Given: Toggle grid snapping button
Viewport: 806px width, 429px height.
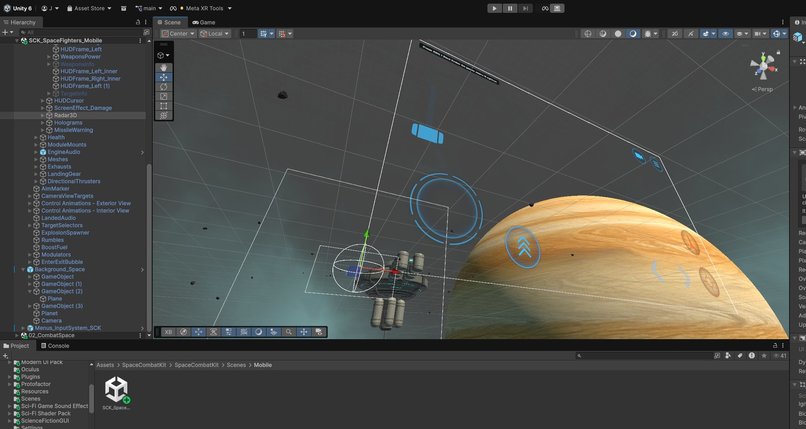Looking at the screenshot, I should pos(267,33).
